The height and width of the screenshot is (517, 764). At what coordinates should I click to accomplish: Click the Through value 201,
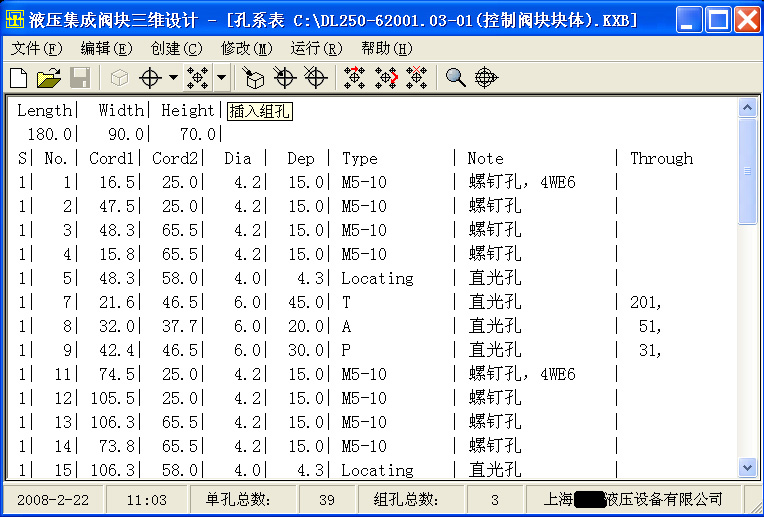(646, 302)
